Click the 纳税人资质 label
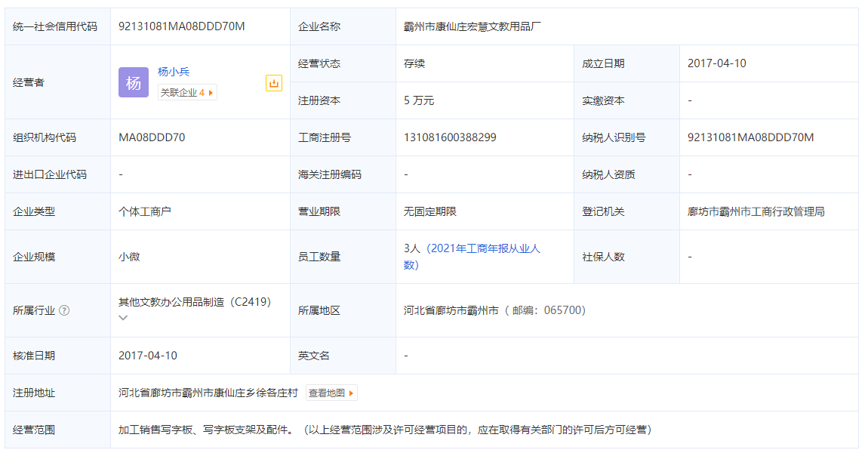The width and height of the screenshot is (868, 456). coord(608,175)
